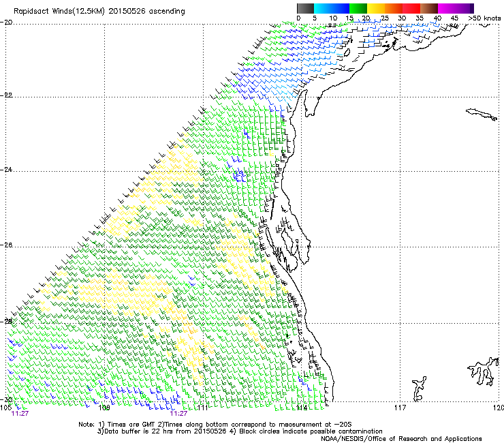Click the cyan 5-10 knots legend color
The width and height of the screenshot is (504, 443).
(323, 8)
